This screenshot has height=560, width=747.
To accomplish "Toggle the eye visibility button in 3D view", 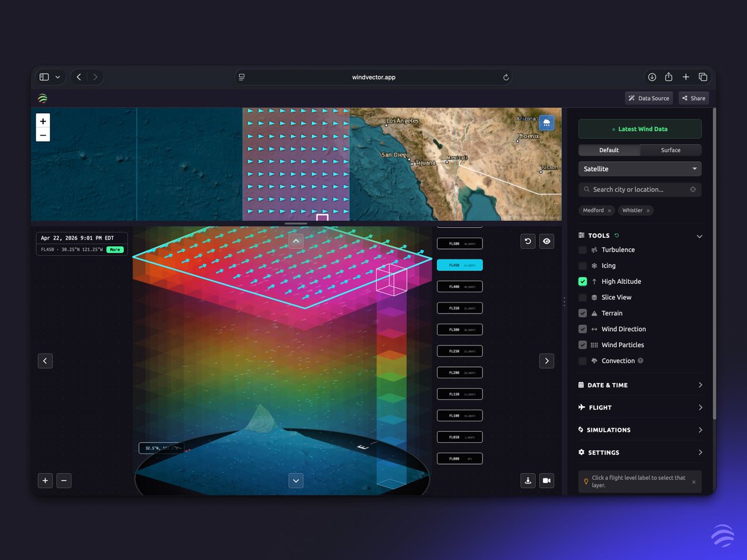I will 547,241.
